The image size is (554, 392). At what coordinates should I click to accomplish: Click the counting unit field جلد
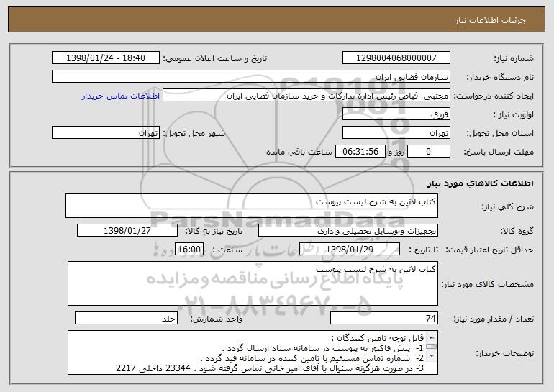[126, 318]
